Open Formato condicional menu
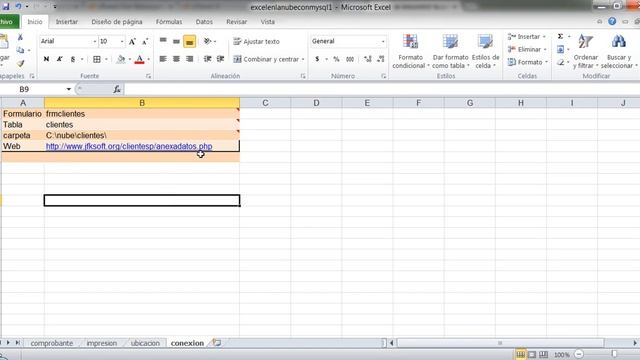The image size is (640, 360). tap(410, 51)
